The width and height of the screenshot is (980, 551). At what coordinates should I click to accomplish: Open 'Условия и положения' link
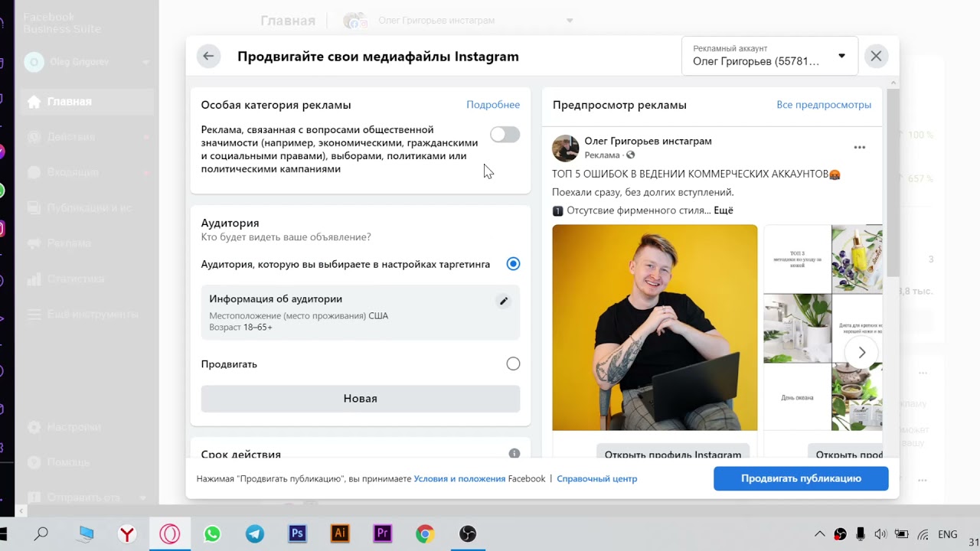(460, 479)
